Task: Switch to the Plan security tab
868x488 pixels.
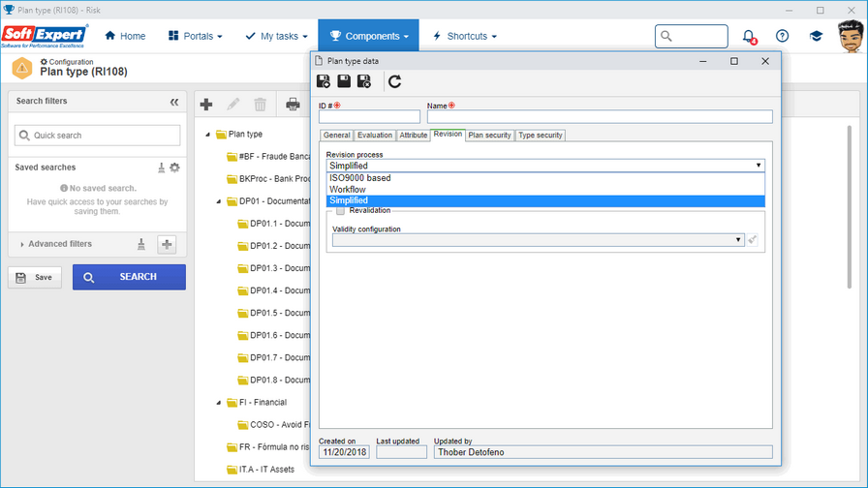Action: [489, 135]
